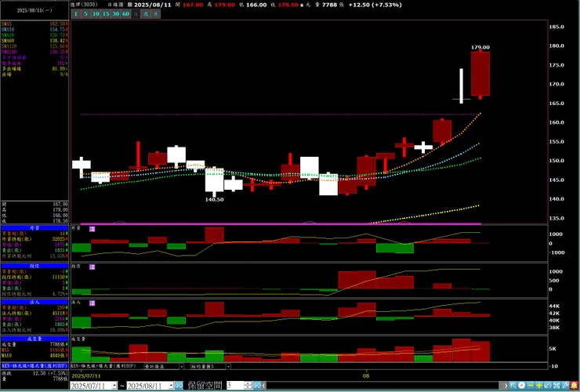Click the arrow-to-corner icon in bottom toolbar
Screen dimensions: 580x392
click(513, 386)
